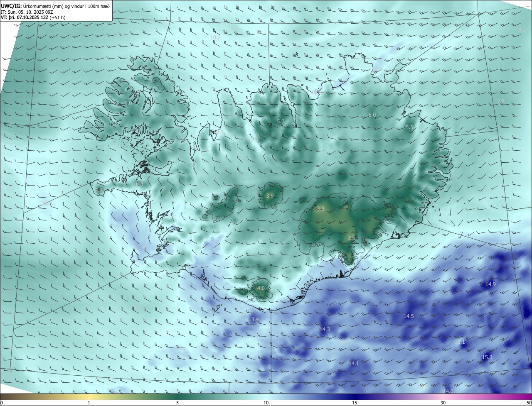
Task: Click the magenta end of the color scale
Action: click(x=524, y=396)
